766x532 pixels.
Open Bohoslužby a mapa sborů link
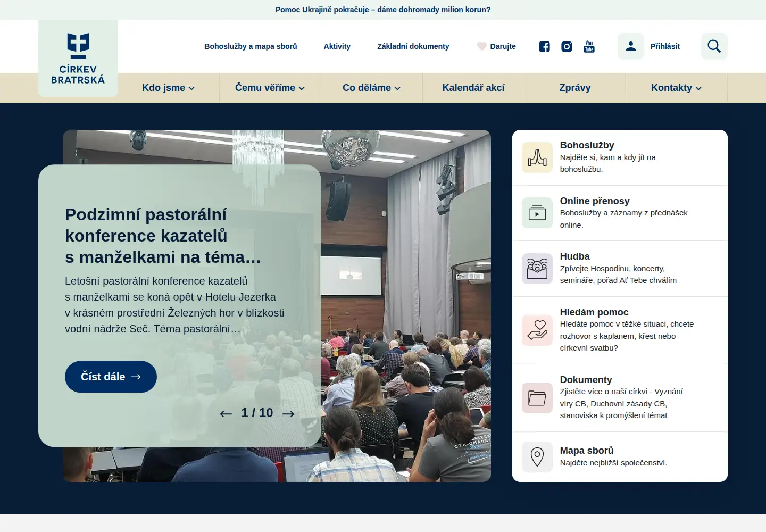(x=251, y=46)
